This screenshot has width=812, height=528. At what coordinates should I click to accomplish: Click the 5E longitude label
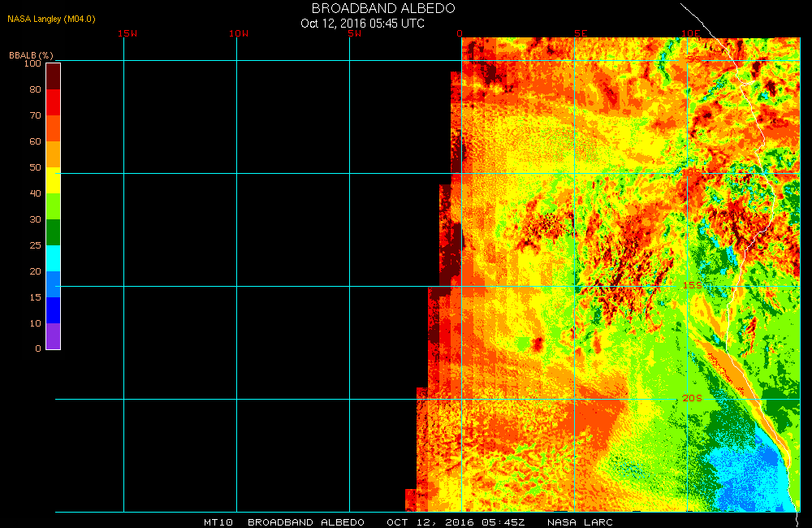581,33
